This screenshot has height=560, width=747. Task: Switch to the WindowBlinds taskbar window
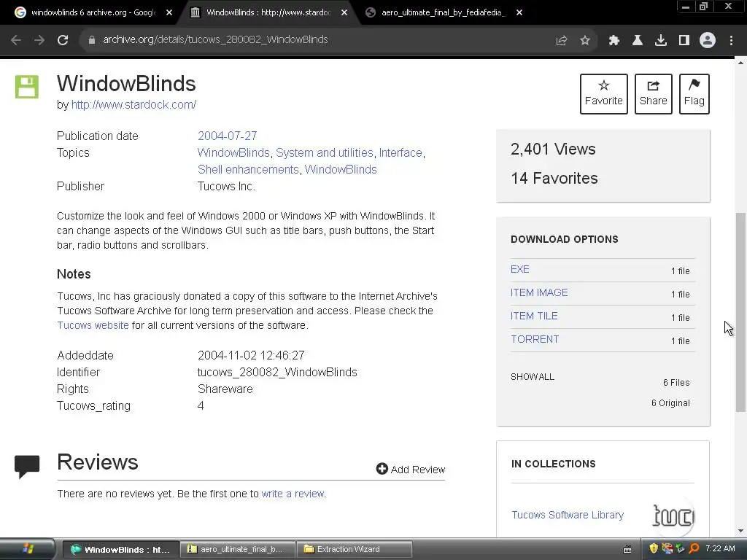[x=121, y=550]
